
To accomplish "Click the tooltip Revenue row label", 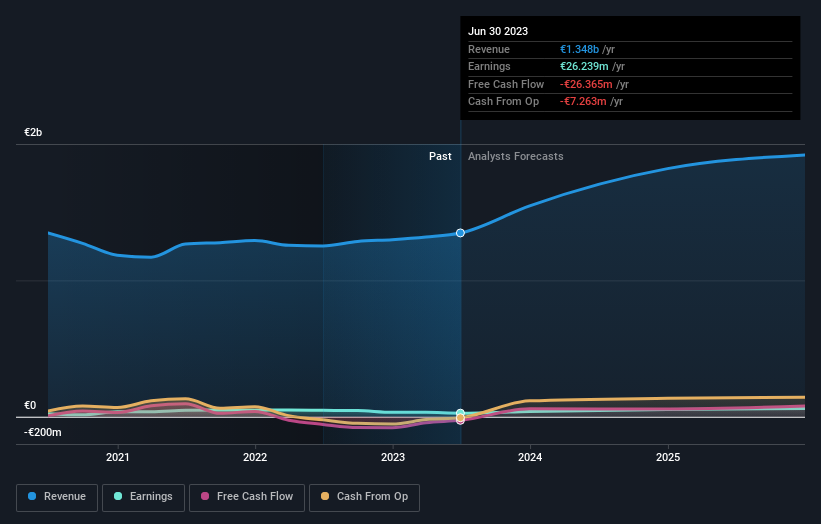I will [x=489, y=49].
